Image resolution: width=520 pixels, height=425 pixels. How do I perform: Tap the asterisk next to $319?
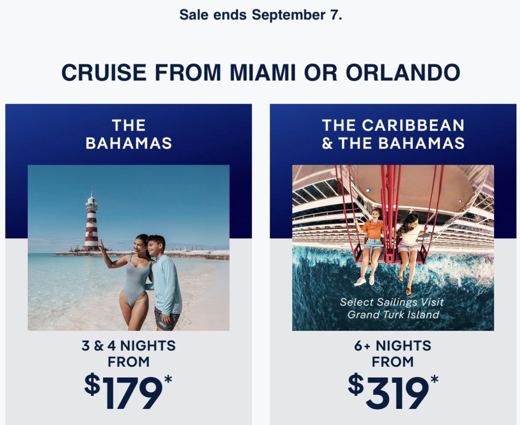[434, 380]
